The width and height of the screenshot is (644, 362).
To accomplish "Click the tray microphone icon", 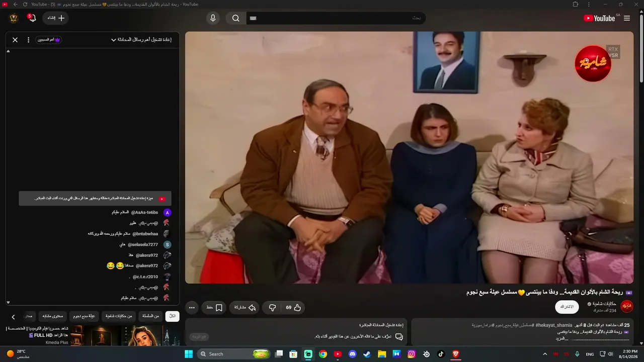I will click(577, 354).
